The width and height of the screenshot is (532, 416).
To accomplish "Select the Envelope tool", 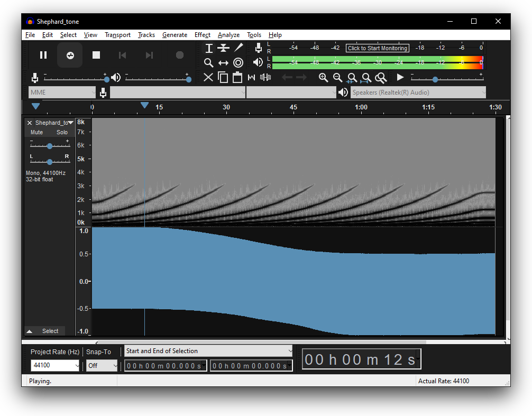I will 223,48.
